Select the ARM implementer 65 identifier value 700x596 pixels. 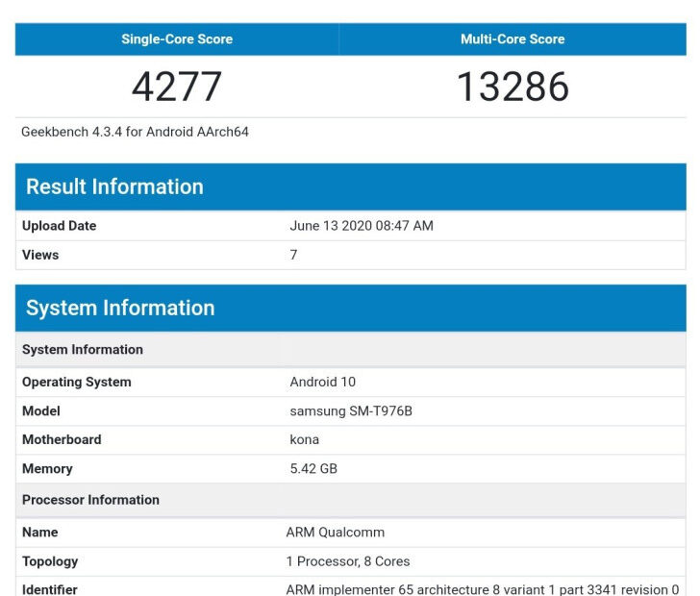point(482,589)
